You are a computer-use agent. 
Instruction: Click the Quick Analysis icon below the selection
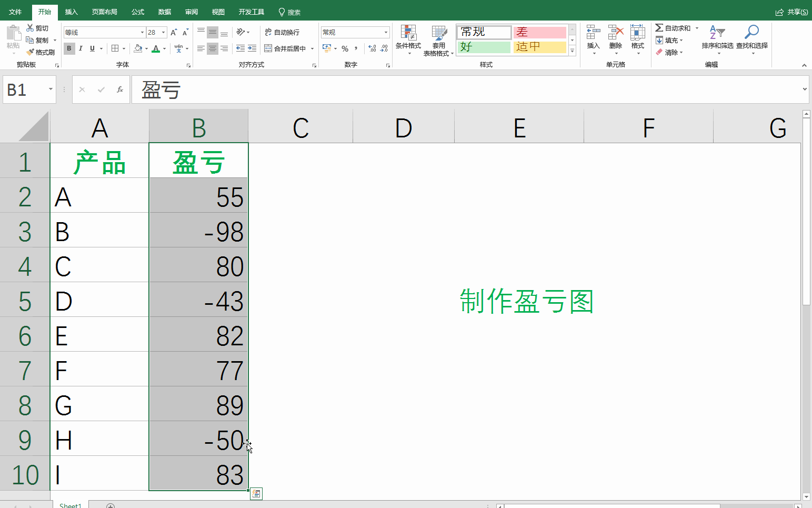256,493
